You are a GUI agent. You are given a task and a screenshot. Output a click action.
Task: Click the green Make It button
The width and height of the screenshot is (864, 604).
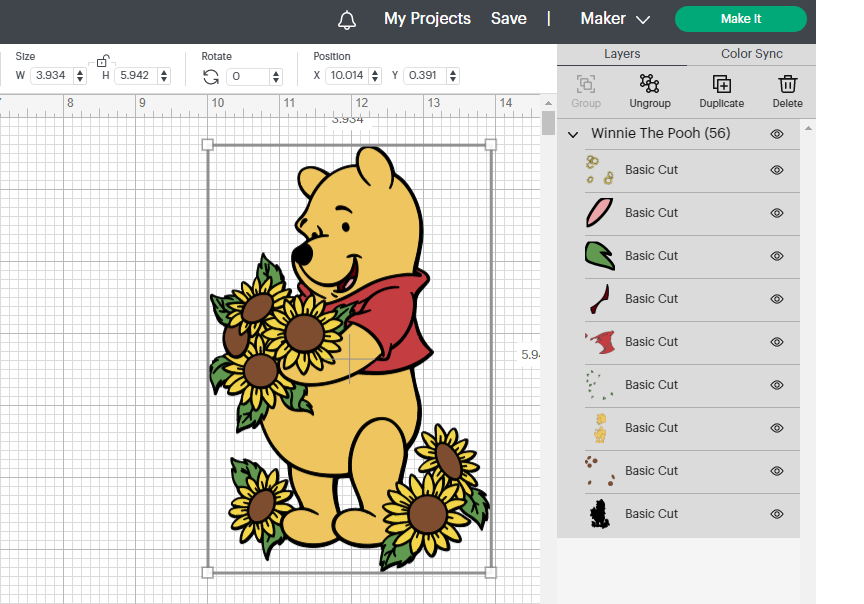pyautogui.click(x=741, y=19)
